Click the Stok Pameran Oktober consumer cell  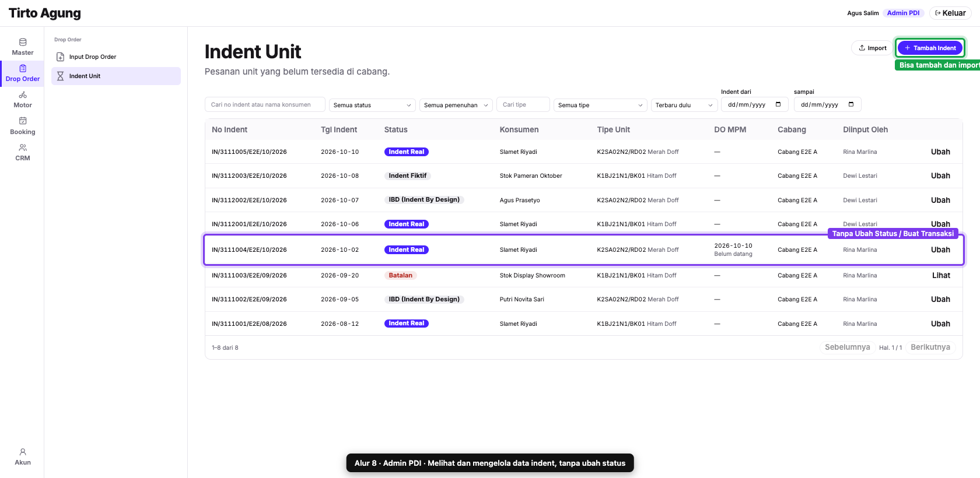[531, 175]
